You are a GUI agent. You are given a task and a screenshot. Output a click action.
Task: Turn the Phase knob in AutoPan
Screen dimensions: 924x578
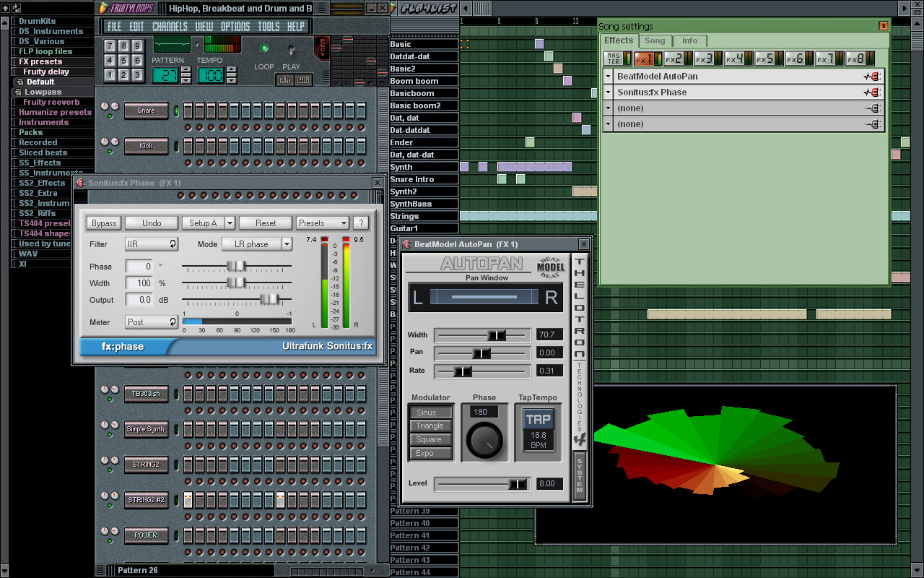point(484,439)
